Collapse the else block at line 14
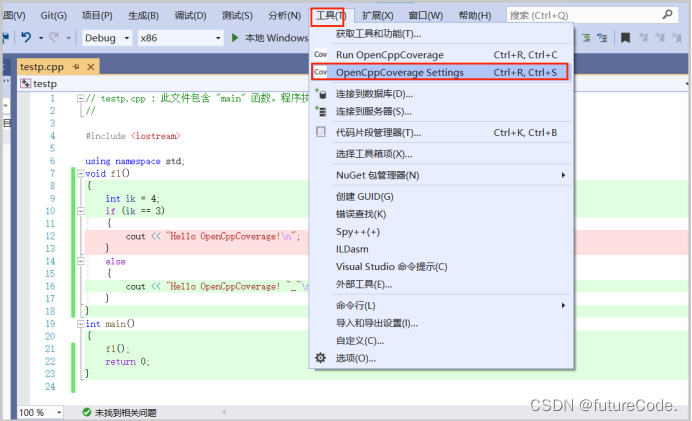 pos(81,261)
